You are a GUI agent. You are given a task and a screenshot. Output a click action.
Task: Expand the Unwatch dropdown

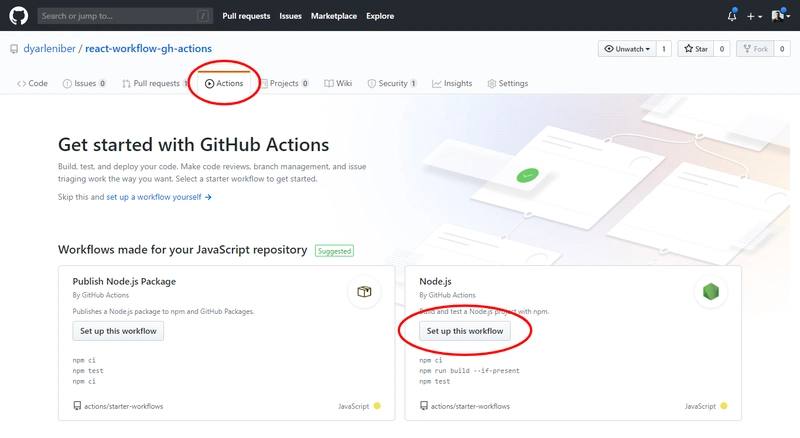click(x=627, y=49)
